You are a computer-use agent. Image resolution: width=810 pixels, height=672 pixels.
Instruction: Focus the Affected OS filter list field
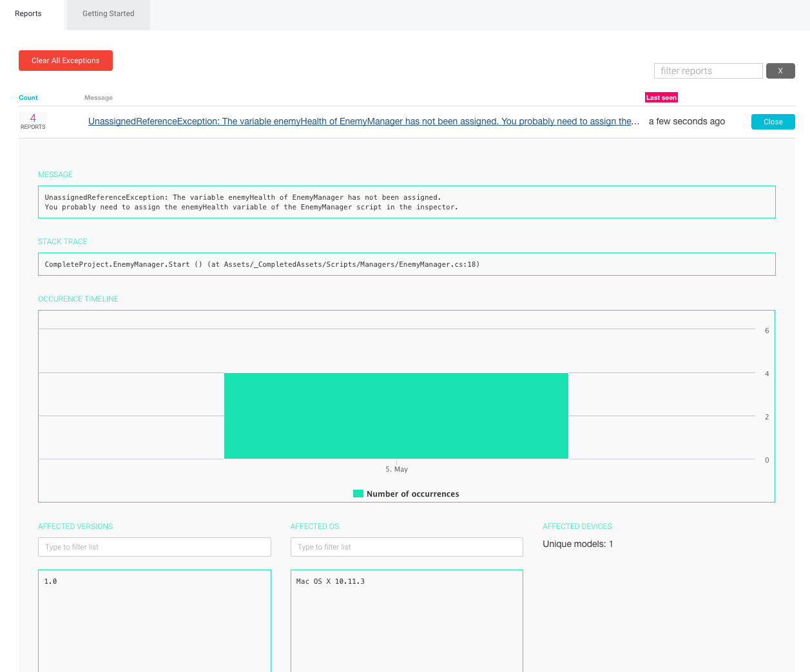pyautogui.click(x=406, y=547)
